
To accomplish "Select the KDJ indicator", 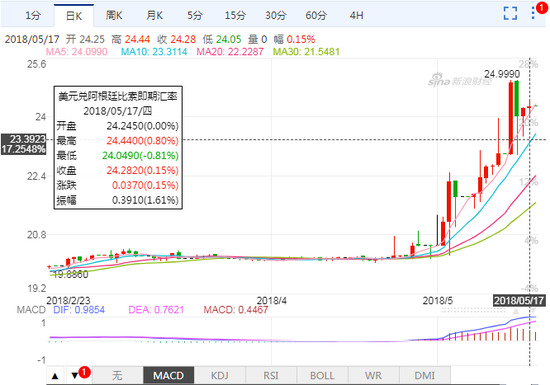I will click(220, 376).
